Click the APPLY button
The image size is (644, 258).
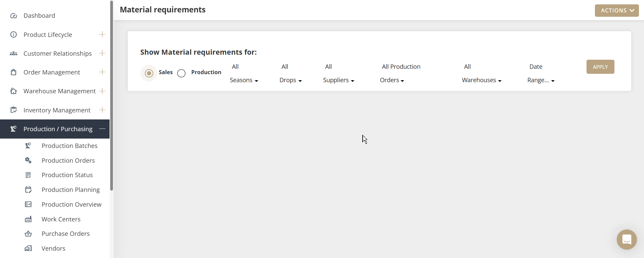[600, 67]
